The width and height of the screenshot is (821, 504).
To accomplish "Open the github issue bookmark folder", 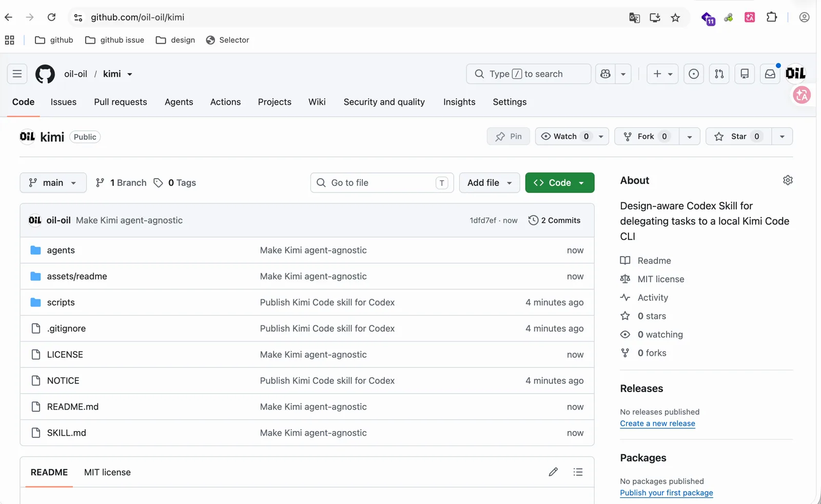I will click(x=114, y=40).
